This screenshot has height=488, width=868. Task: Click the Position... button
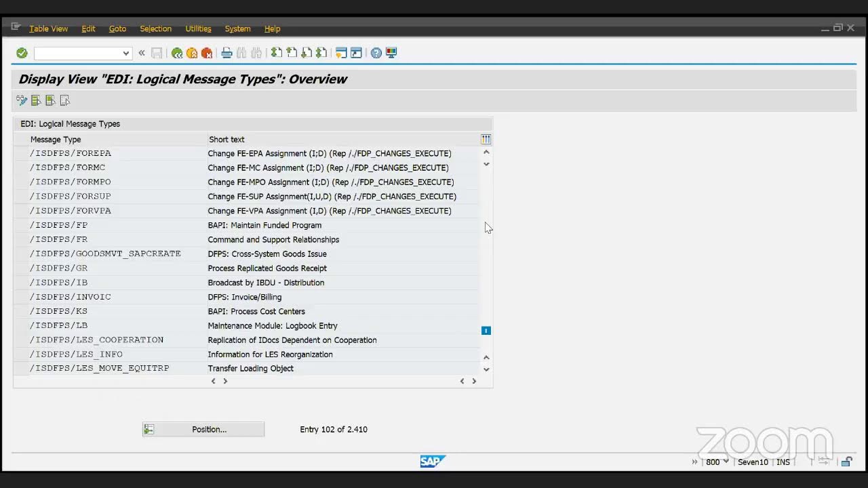(x=203, y=429)
